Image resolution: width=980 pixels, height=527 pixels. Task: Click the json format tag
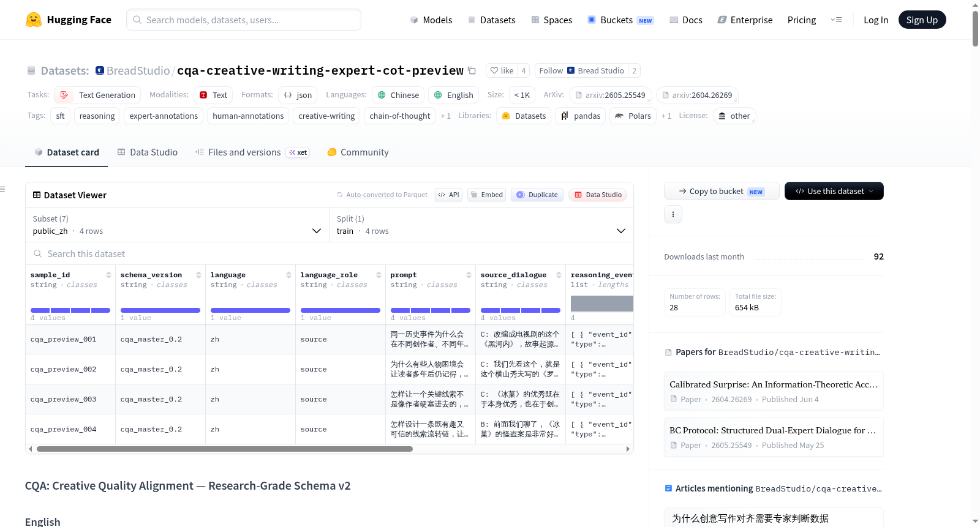(298, 95)
